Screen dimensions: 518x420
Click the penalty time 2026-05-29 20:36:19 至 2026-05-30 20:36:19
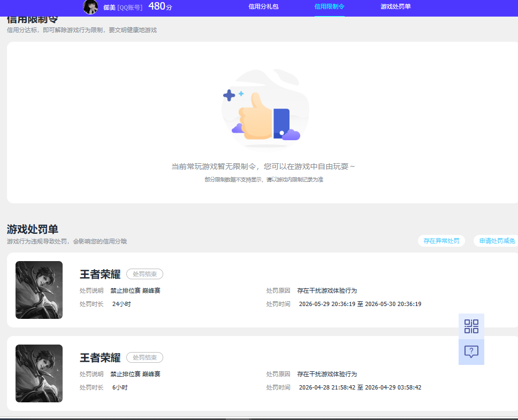point(360,304)
